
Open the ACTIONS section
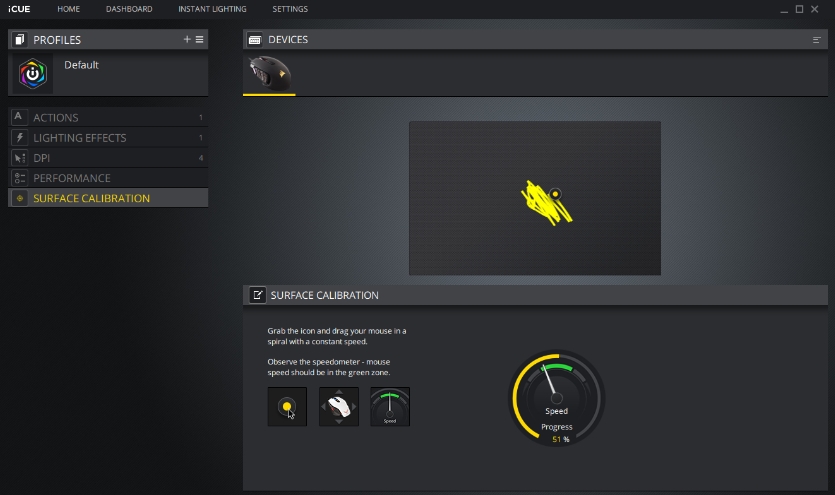108,117
